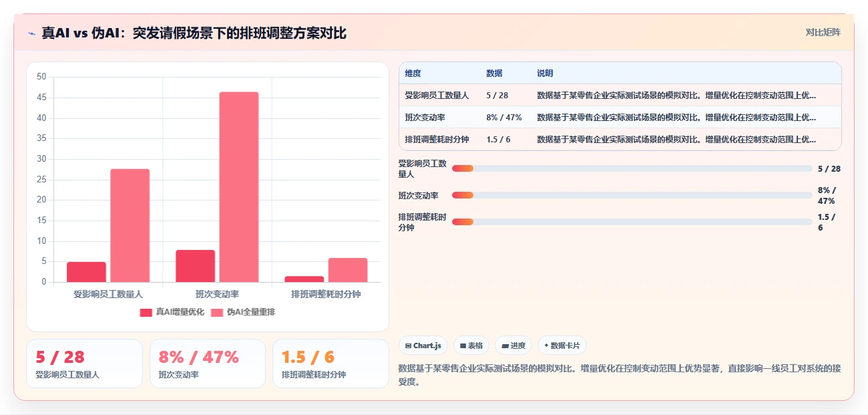Click the 数据 column header
Image resolution: width=868 pixels, height=415 pixels.
[x=494, y=74]
